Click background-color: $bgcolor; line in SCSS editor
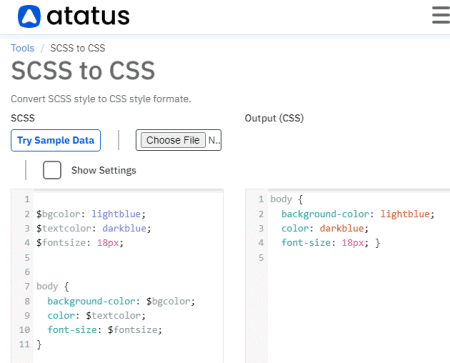450x363 pixels. tap(121, 301)
